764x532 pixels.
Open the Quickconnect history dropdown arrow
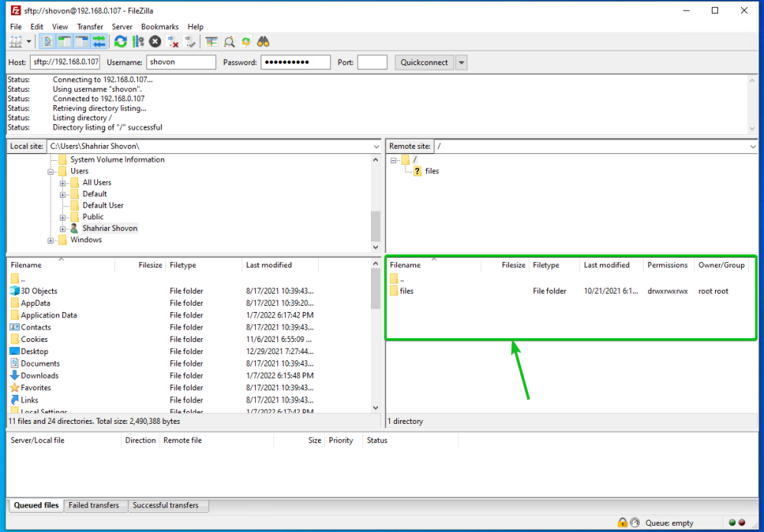coord(461,63)
